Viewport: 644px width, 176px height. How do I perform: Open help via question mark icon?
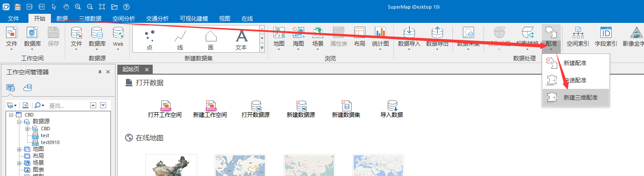pyautogui.click(x=126, y=6)
